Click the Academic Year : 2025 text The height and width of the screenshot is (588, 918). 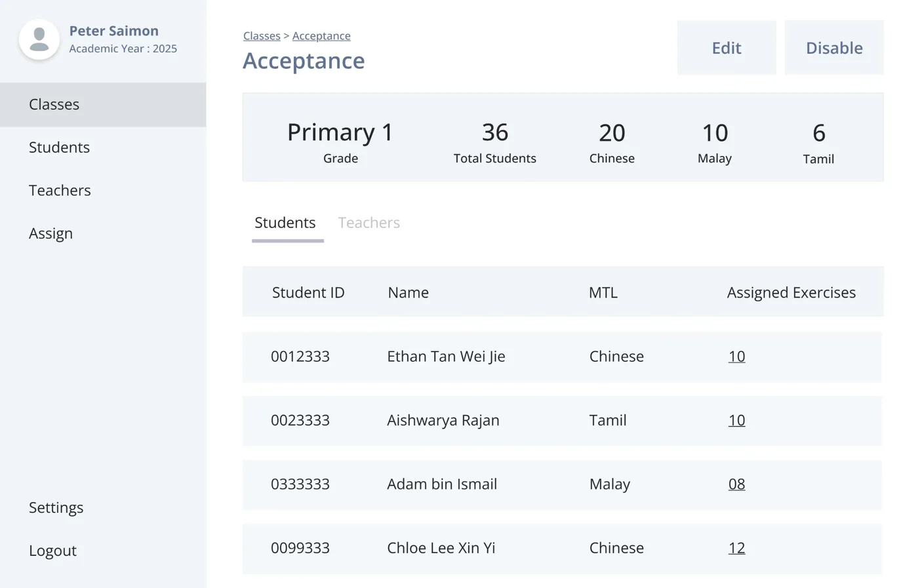click(123, 49)
